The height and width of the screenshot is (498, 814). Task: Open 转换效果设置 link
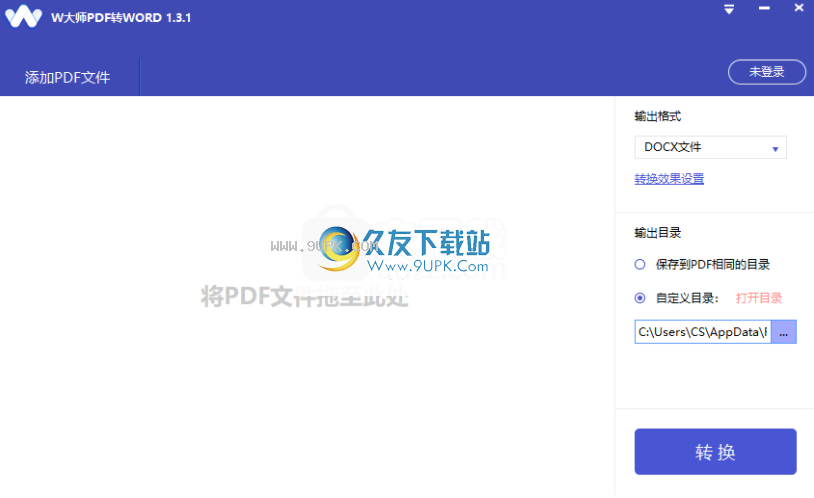tap(669, 179)
